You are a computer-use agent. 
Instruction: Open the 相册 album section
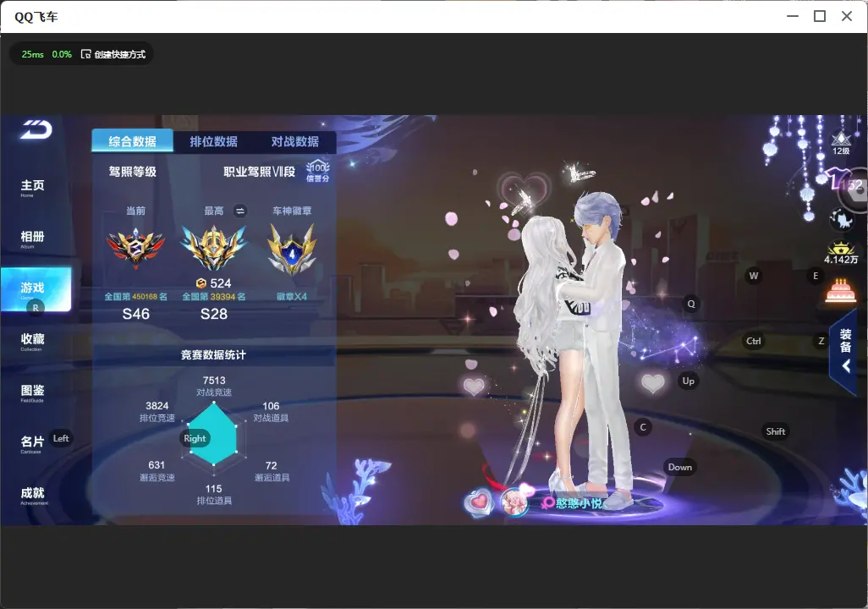point(33,239)
